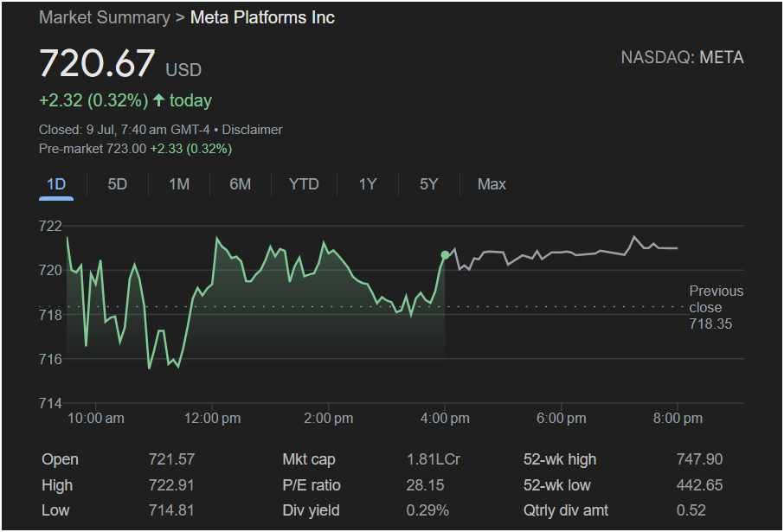Click the 4:00 pm time axis label
The width and height of the screenshot is (784, 532).
click(445, 419)
